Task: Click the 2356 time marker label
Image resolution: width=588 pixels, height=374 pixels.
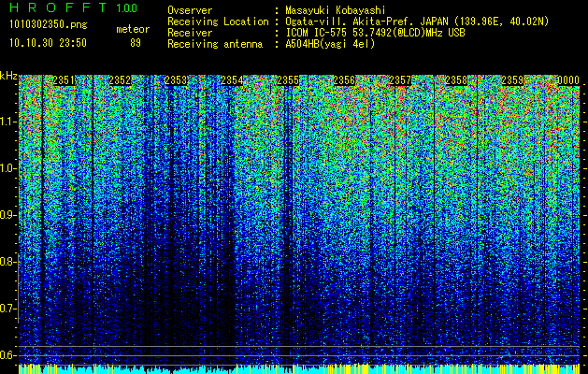Action: coord(344,80)
